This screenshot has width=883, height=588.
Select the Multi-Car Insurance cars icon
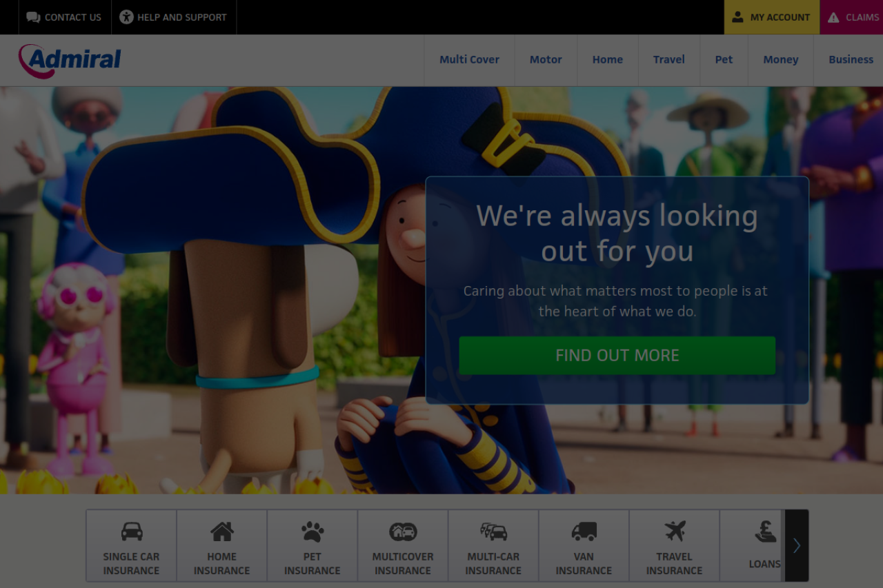(493, 531)
